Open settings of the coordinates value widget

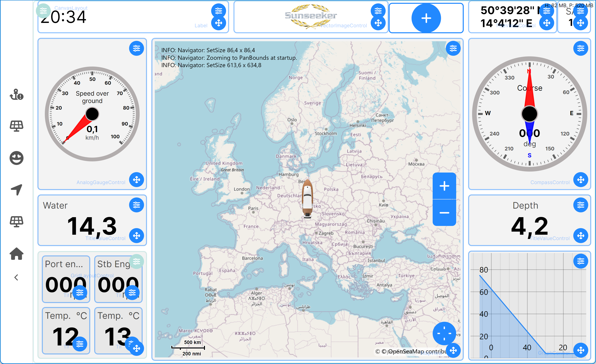pyautogui.click(x=546, y=11)
